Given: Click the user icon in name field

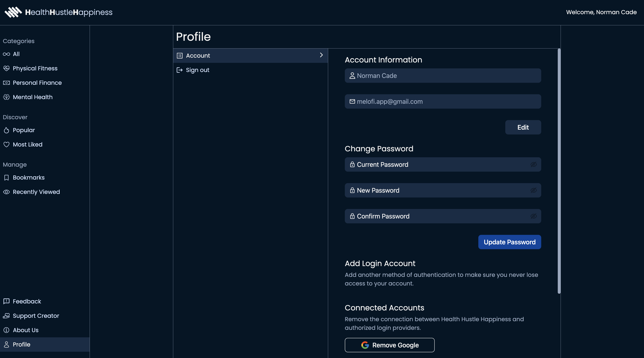Looking at the screenshot, I should 352,76.
